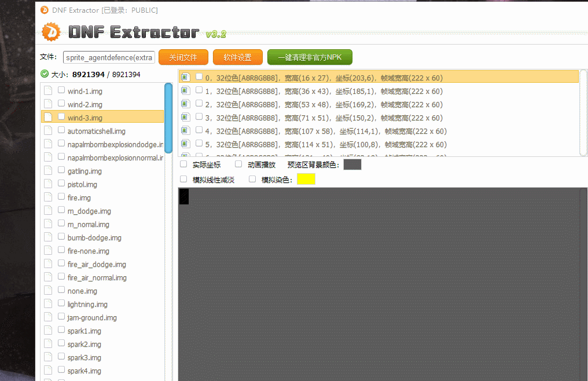Click file icon beside m_dodge.img

click(x=48, y=211)
